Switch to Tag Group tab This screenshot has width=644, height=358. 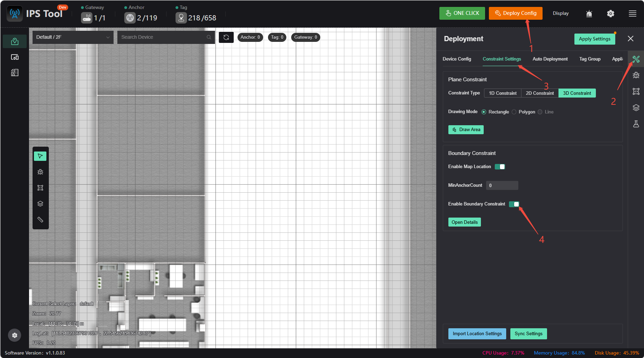(x=590, y=59)
